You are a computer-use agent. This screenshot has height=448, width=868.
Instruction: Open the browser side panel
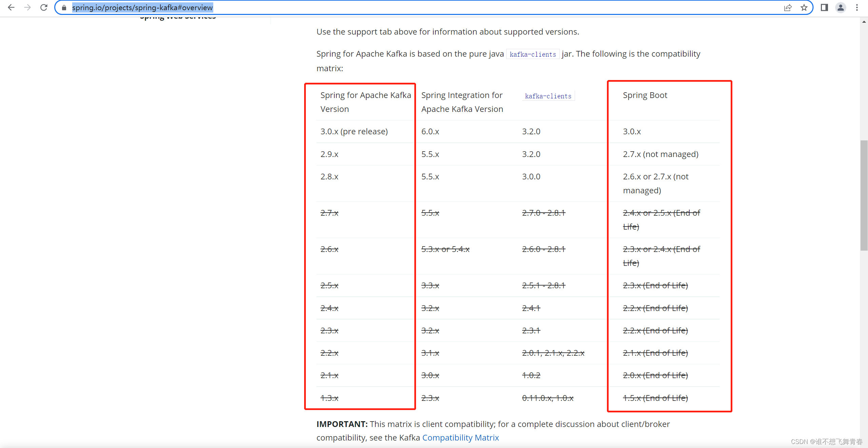coord(824,7)
